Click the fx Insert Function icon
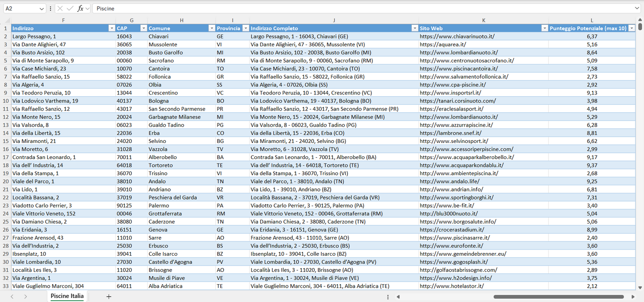The image size is (644, 302). coord(80,8)
